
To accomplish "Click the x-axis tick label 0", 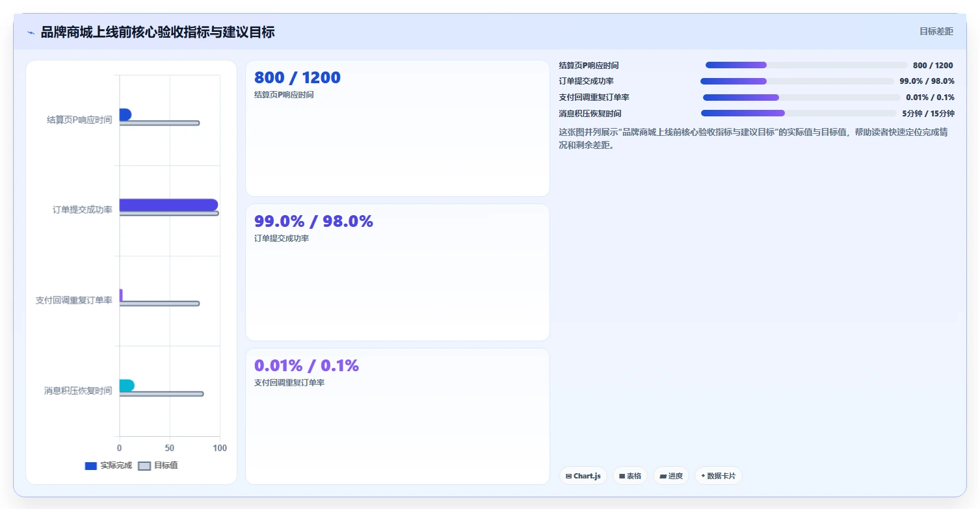I will [119, 449].
